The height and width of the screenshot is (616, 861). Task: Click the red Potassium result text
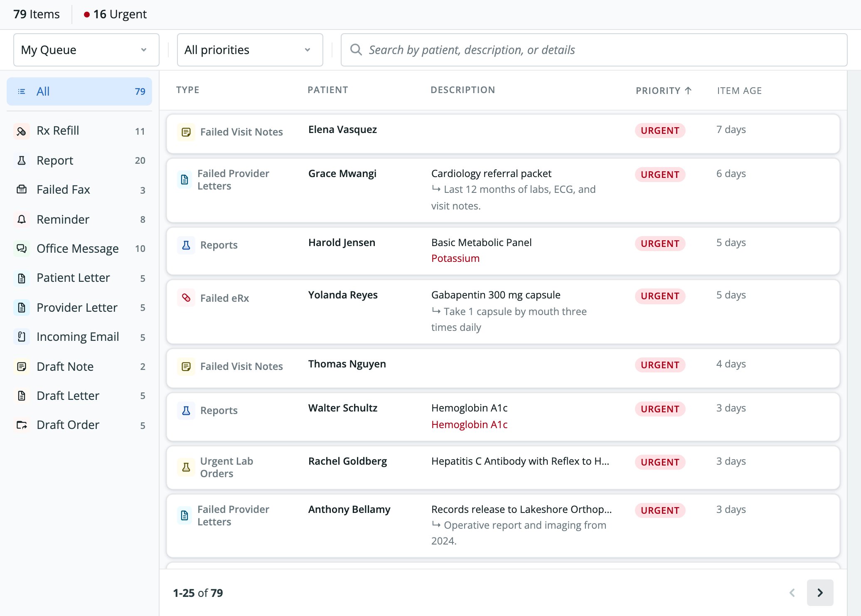455,259
